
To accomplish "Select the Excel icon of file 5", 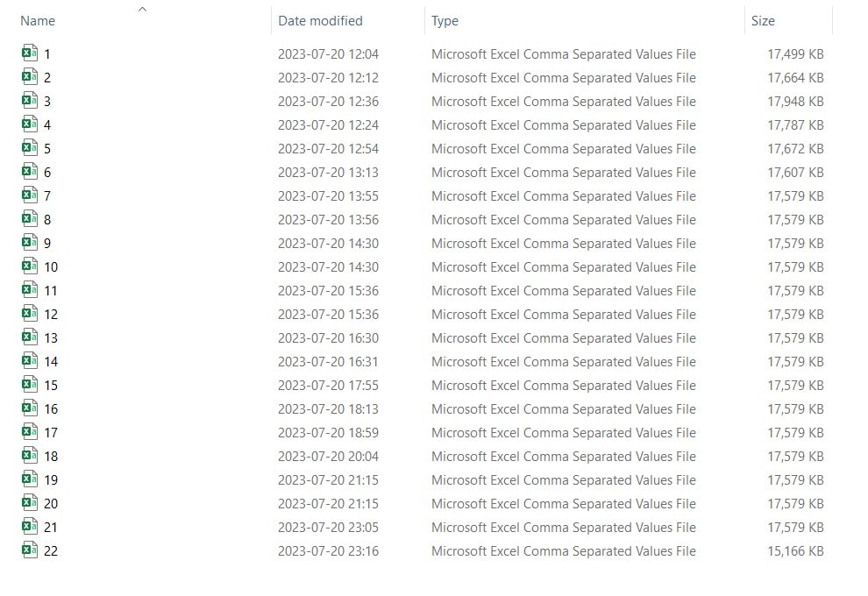I will click(x=30, y=148).
